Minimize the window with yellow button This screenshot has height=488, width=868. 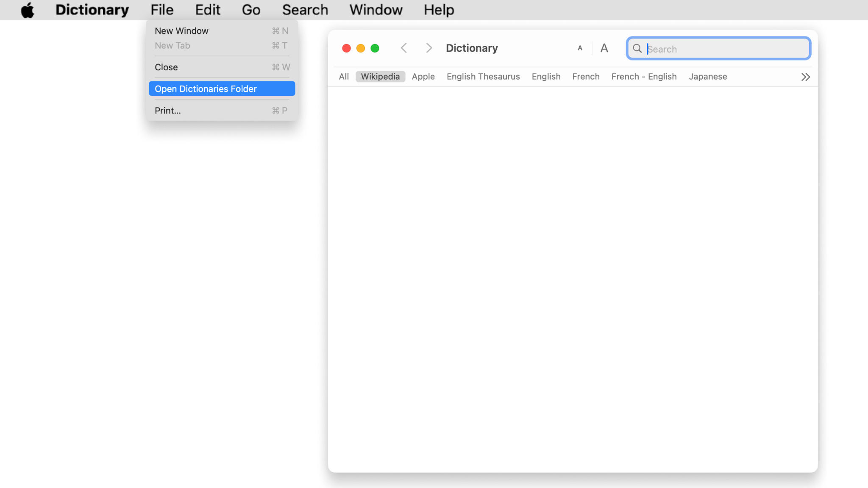tap(361, 48)
